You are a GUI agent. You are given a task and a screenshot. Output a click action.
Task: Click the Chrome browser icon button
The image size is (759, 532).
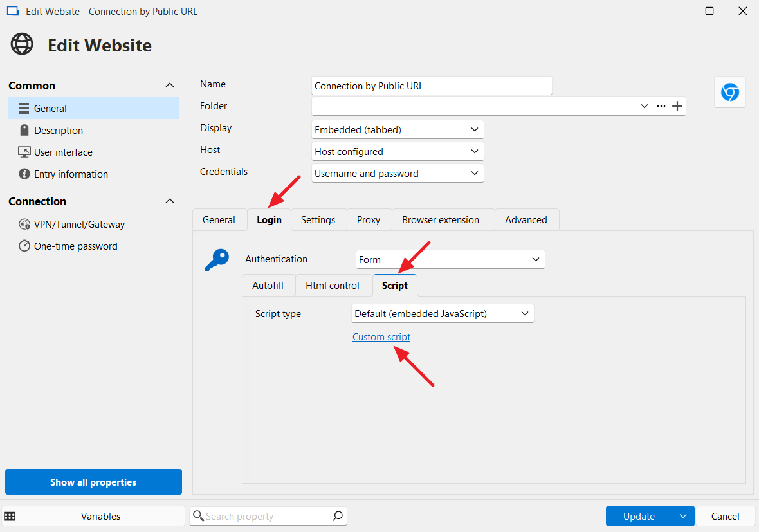[x=729, y=92]
